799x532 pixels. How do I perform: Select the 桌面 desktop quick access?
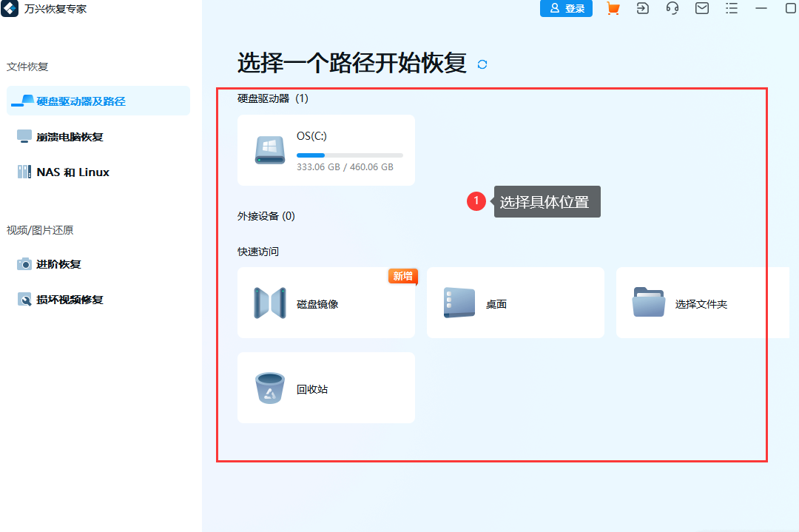[x=515, y=303]
